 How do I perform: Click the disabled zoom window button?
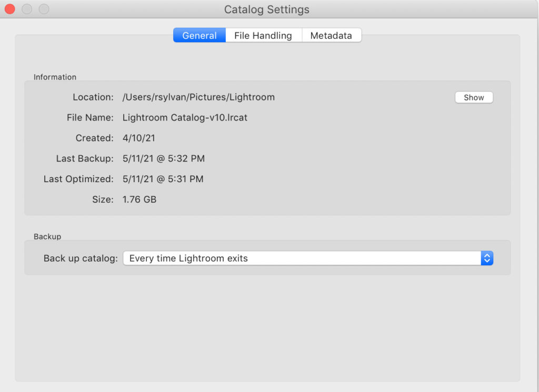click(44, 9)
